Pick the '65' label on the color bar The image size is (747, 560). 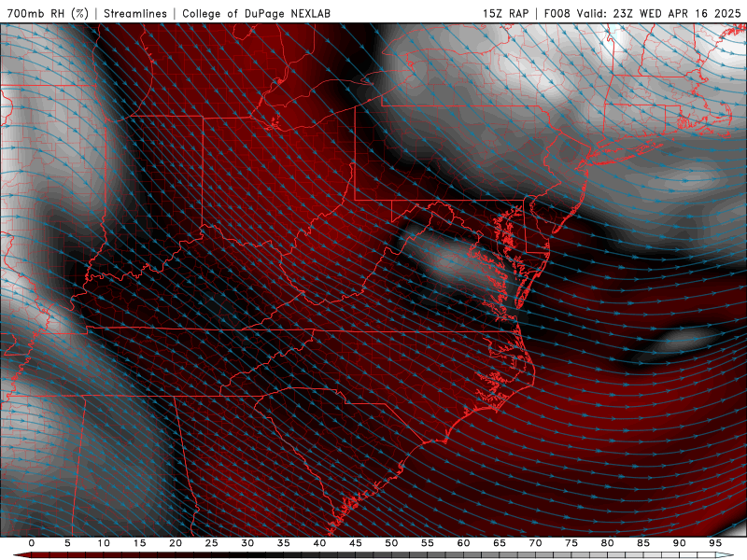(x=500, y=543)
